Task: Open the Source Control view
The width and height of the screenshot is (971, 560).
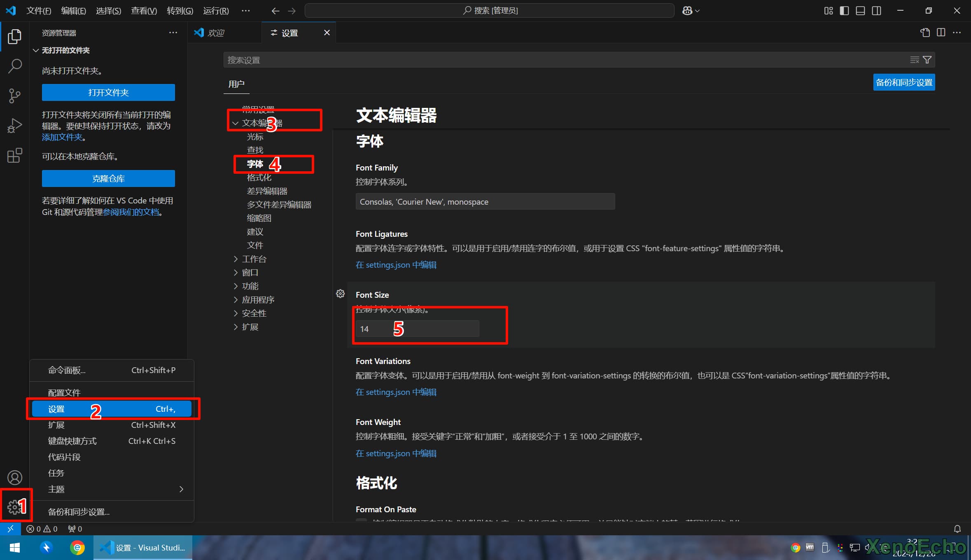Action: 15,96
